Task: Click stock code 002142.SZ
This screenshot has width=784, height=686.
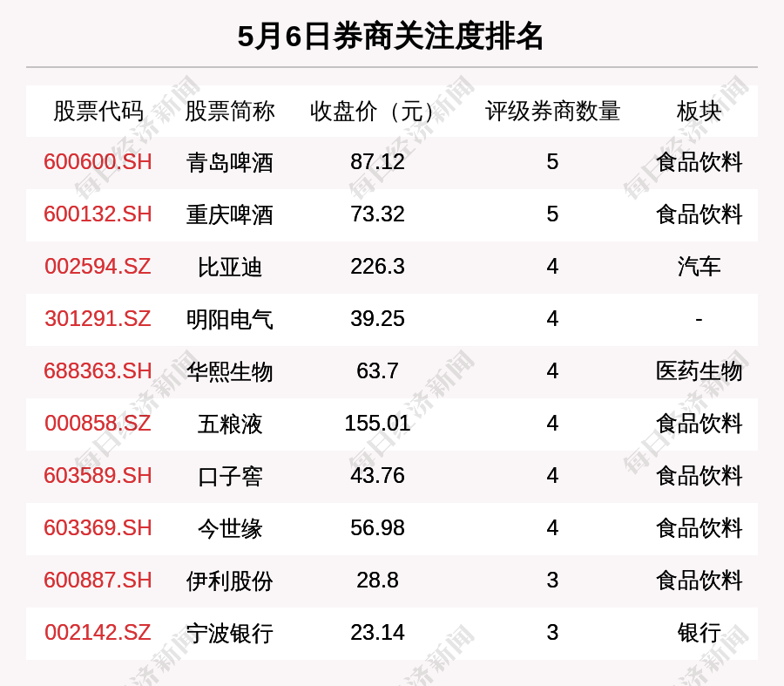Action: 98,633
